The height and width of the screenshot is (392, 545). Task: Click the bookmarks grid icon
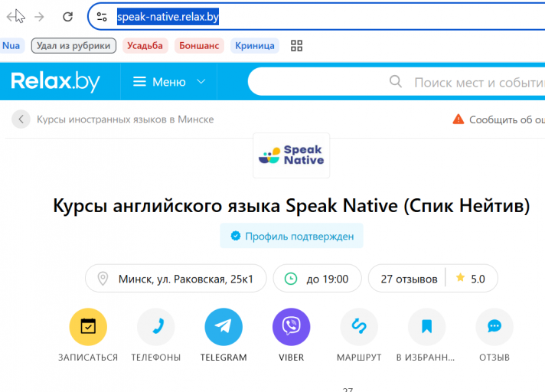point(296,45)
